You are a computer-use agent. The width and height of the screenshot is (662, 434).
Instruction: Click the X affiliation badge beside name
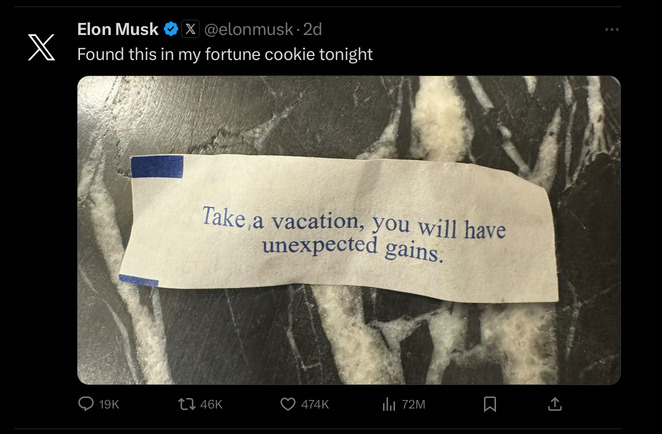[x=190, y=30]
